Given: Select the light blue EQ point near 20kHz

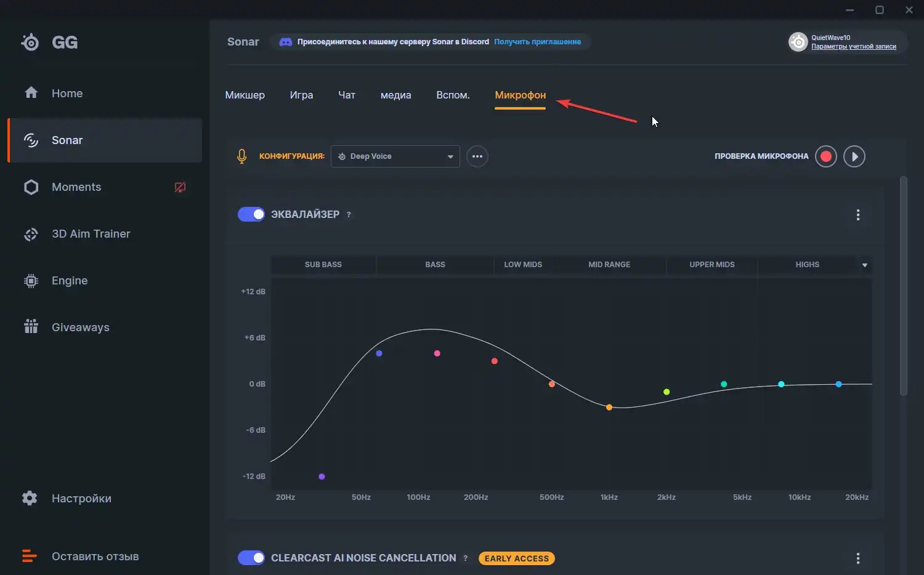Looking at the screenshot, I should (x=838, y=384).
